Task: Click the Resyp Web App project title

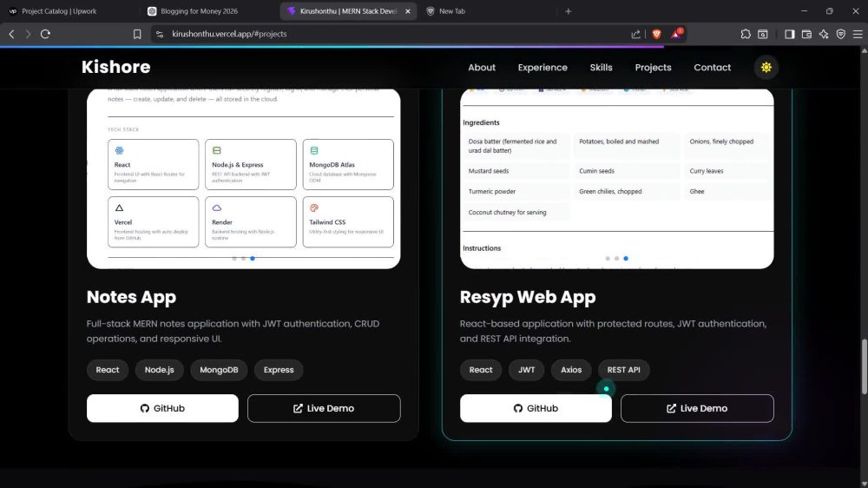Action: [528, 297]
